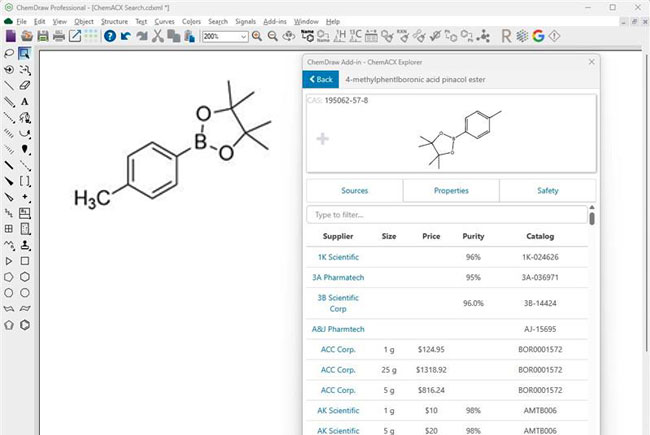Screen dimensions: 650x435
Task: Switch to the Properties tab
Action: (x=450, y=190)
